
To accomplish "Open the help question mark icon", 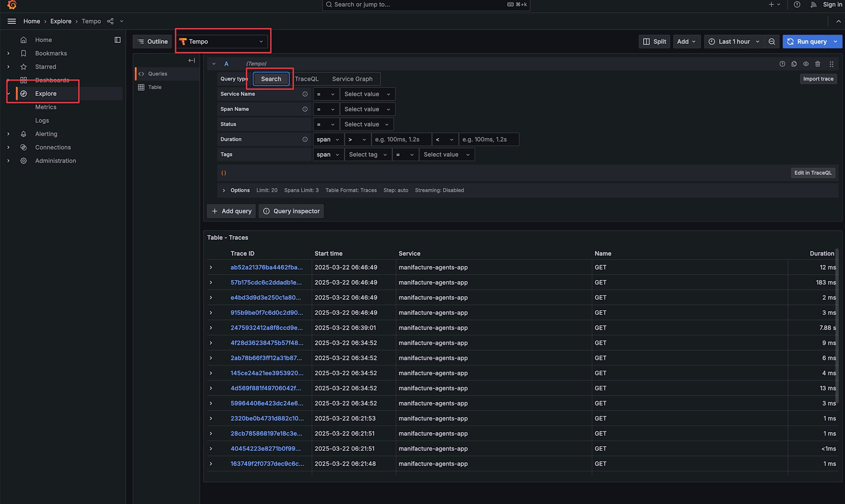I will pos(797,5).
